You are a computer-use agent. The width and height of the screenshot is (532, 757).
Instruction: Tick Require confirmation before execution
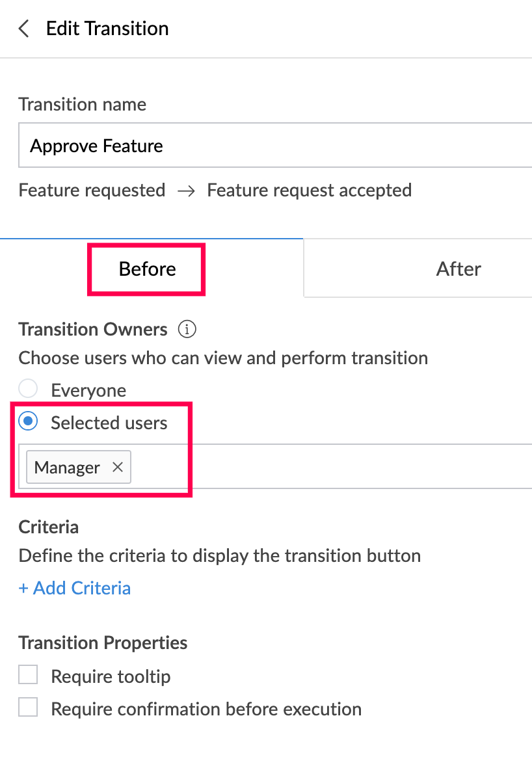tap(28, 708)
